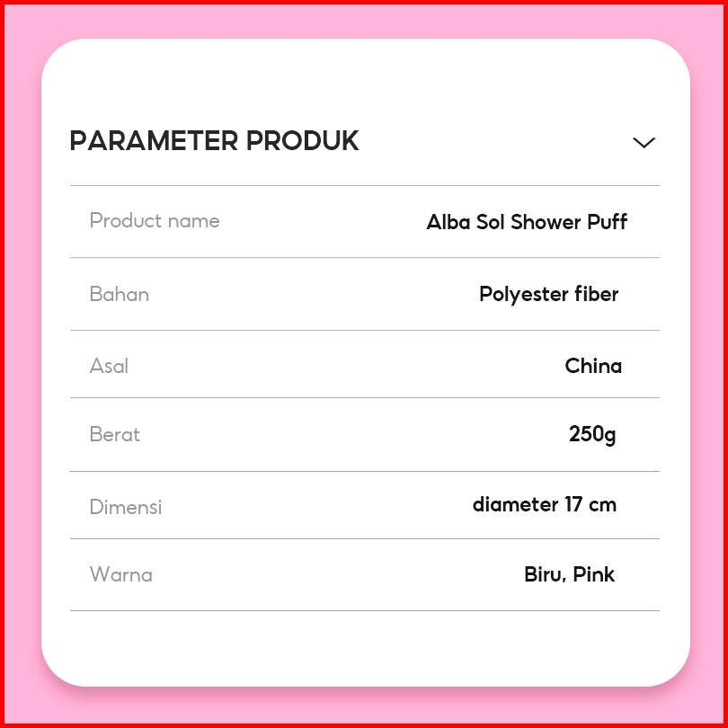Click the Polyester fiber value
Screen dimensions: 728x728
pyautogui.click(x=548, y=294)
